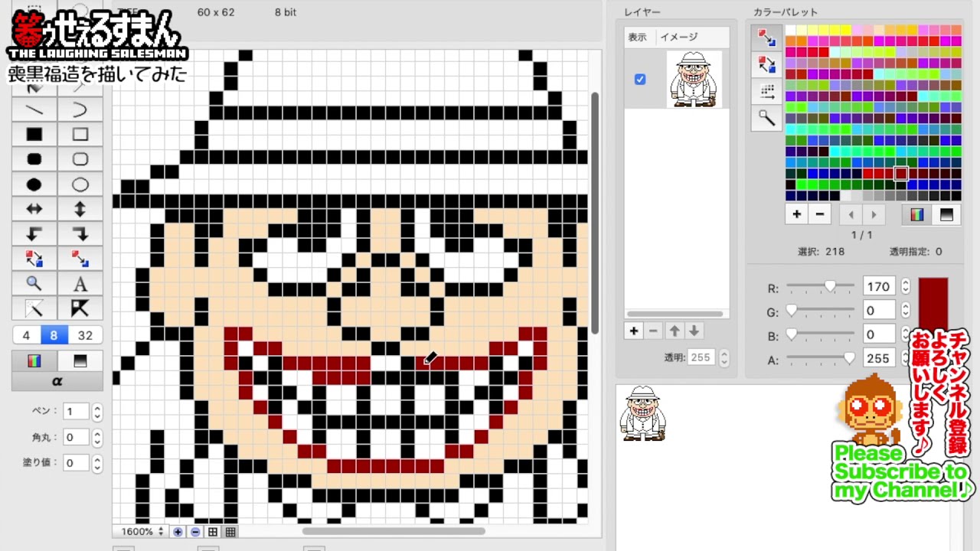Screen dimensions: 980x551
Task: Move layer down with down arrow
Action: tap(694, 331)
